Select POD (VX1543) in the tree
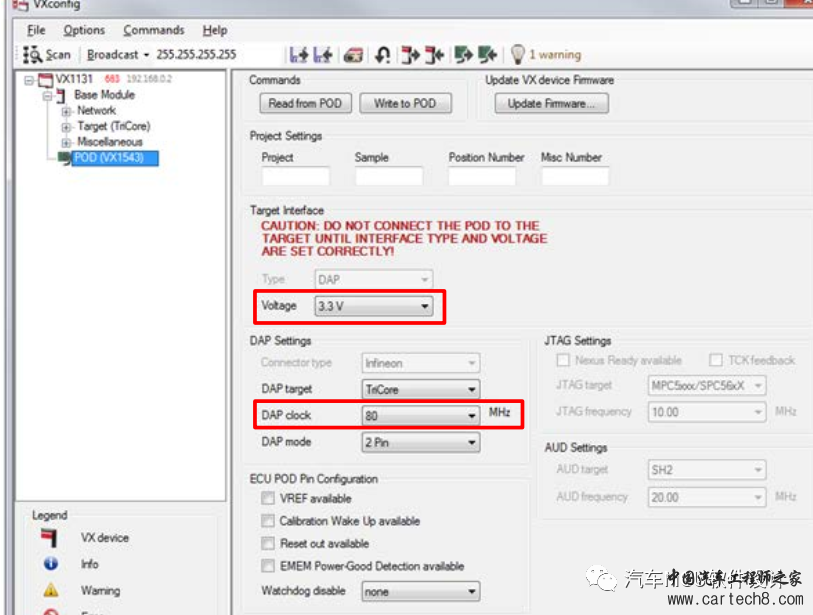This screenshot has width=813, height=615. [x=115, y=158]
